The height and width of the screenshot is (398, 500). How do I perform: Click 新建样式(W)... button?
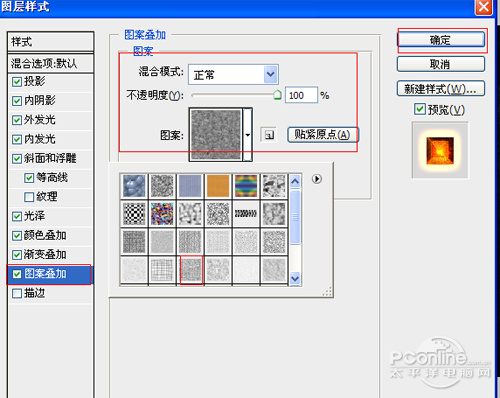(x=441, y=89)
